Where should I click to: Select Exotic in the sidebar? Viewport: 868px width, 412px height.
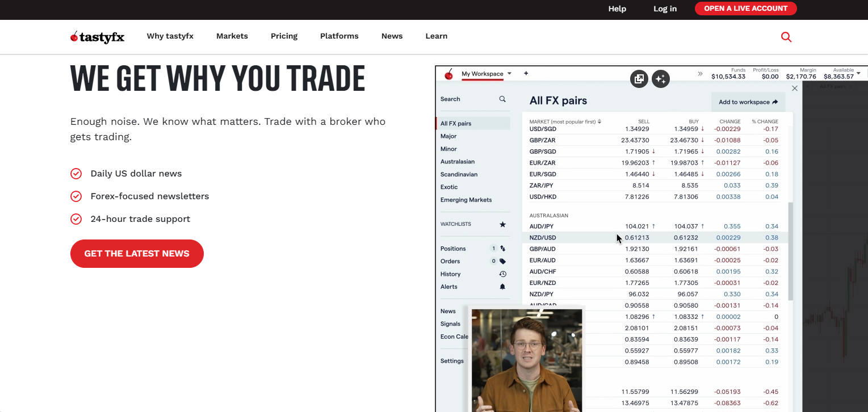tap(449, 187)
